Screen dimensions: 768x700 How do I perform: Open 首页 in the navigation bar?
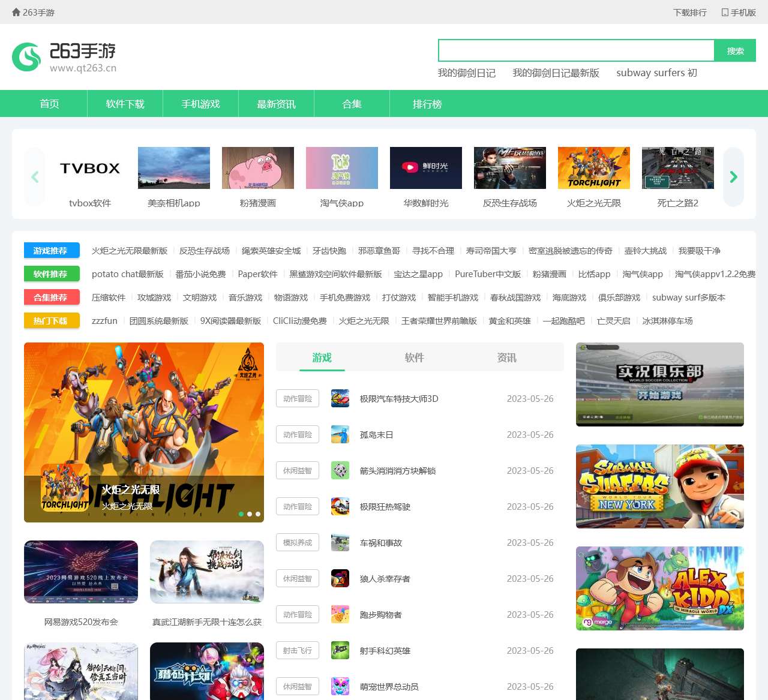(49, 104)
